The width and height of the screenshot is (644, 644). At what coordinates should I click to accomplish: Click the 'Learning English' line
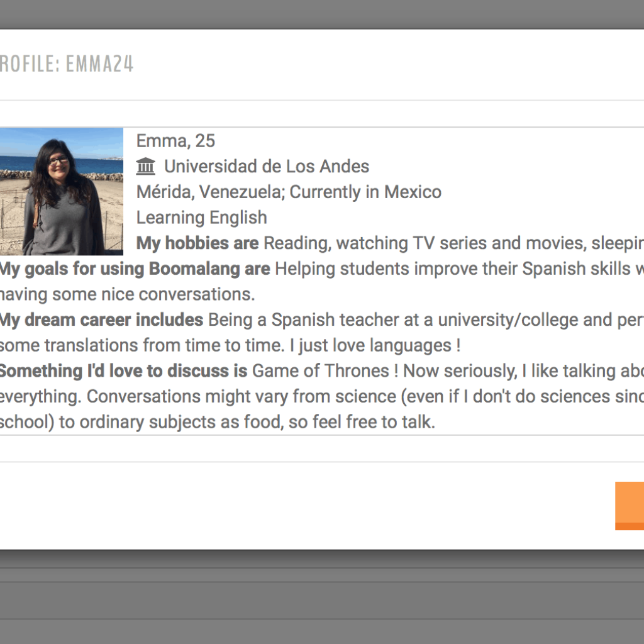(201, 218)
